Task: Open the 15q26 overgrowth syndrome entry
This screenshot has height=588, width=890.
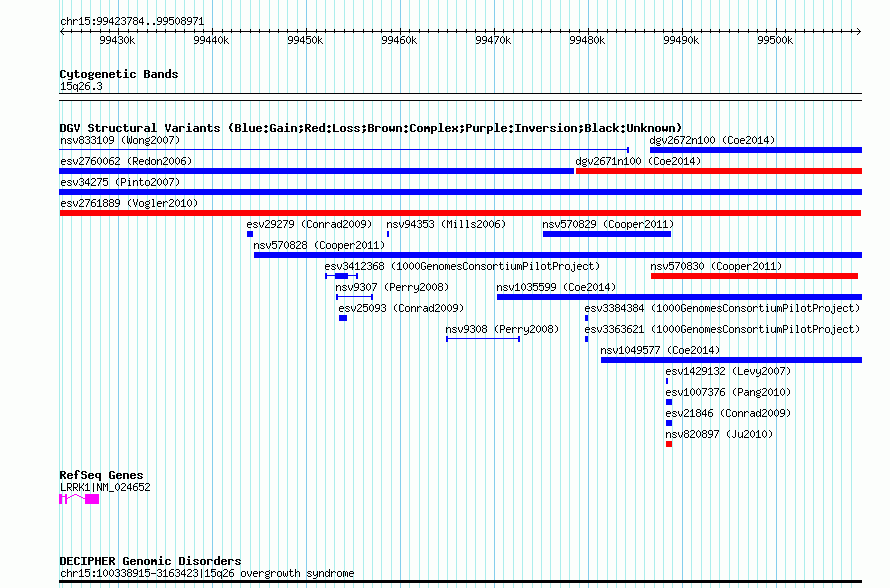Action: pos(207,573)
